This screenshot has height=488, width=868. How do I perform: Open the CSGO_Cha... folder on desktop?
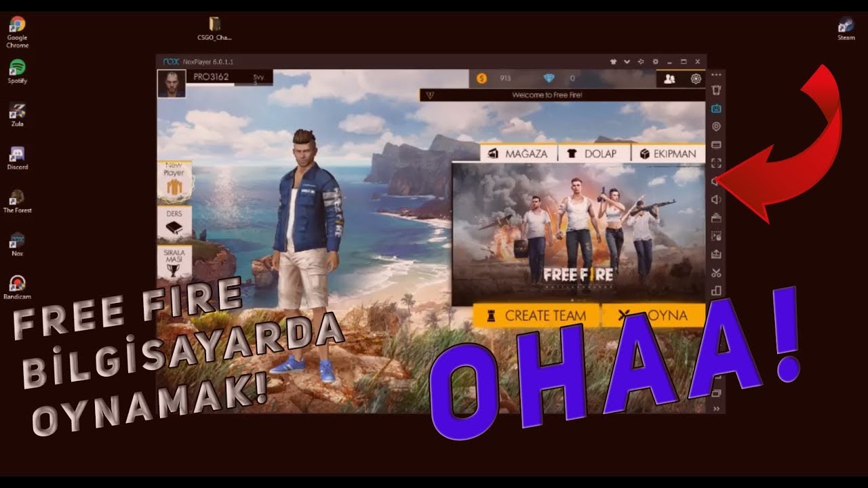pyautogui.click(x=214, y=29)
